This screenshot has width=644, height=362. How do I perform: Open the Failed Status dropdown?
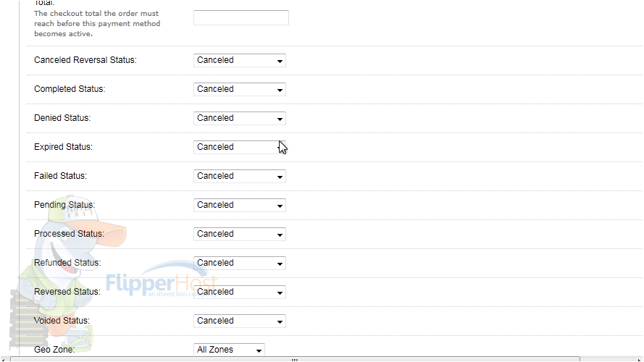pos(240,176)
